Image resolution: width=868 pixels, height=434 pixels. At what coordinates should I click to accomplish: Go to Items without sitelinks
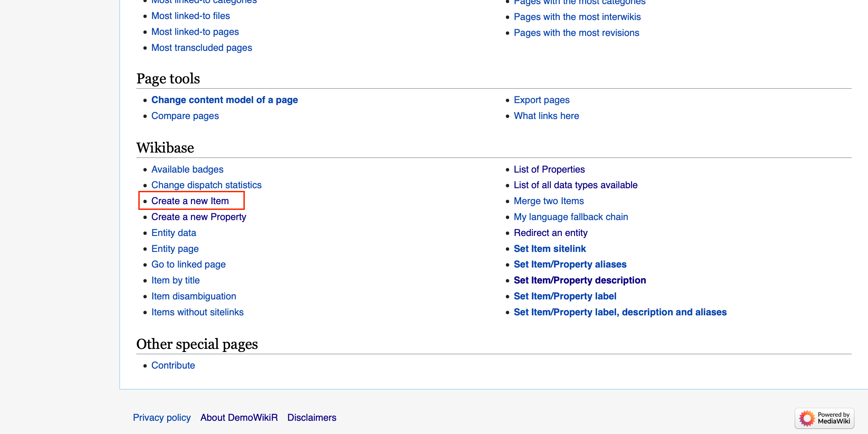[x=197, y=312]
